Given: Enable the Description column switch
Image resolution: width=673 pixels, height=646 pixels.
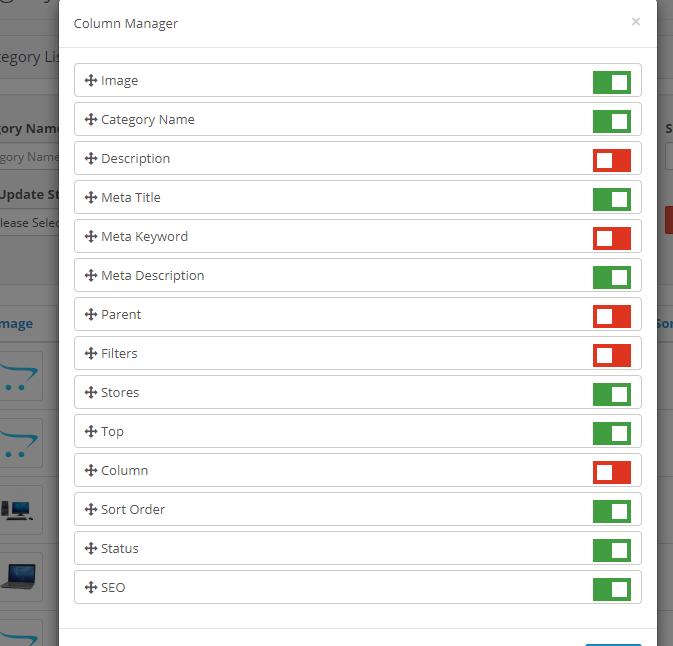Looking at the screenshot, I should tap(611, 160).
